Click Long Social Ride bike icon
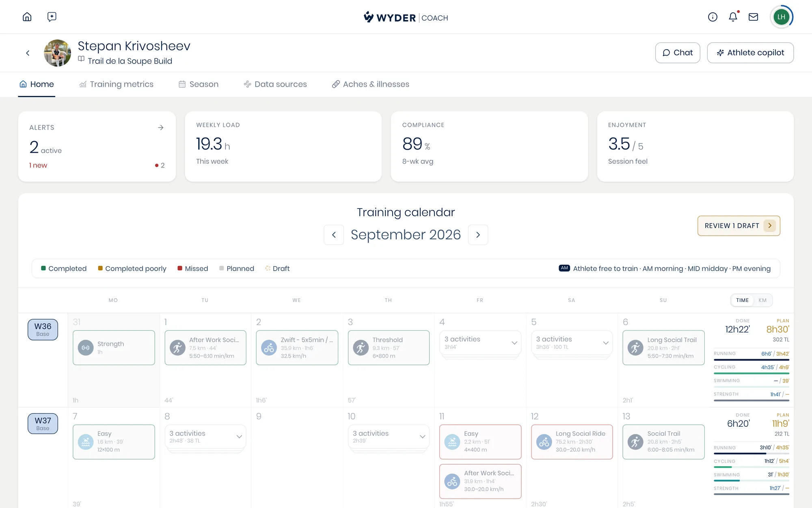The width and height of the screenshot is (812, 508). [x=544, y=442]
